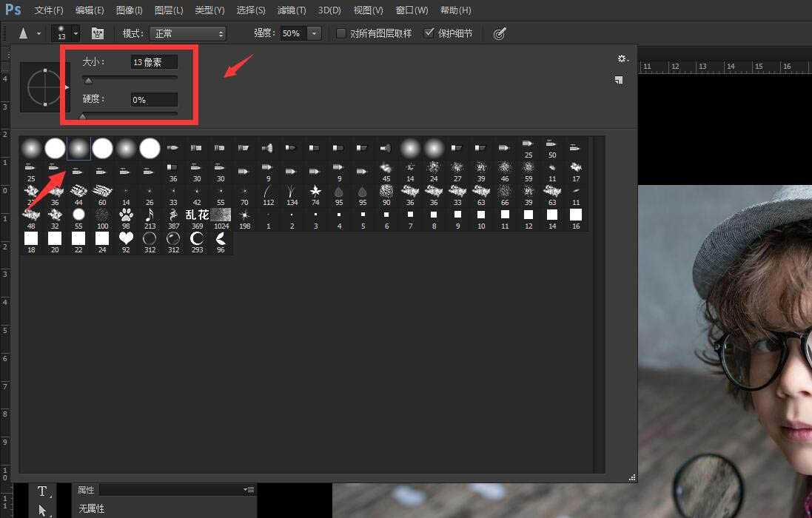
Task: Switch to the 属性 panel tab
Action: 86,490
